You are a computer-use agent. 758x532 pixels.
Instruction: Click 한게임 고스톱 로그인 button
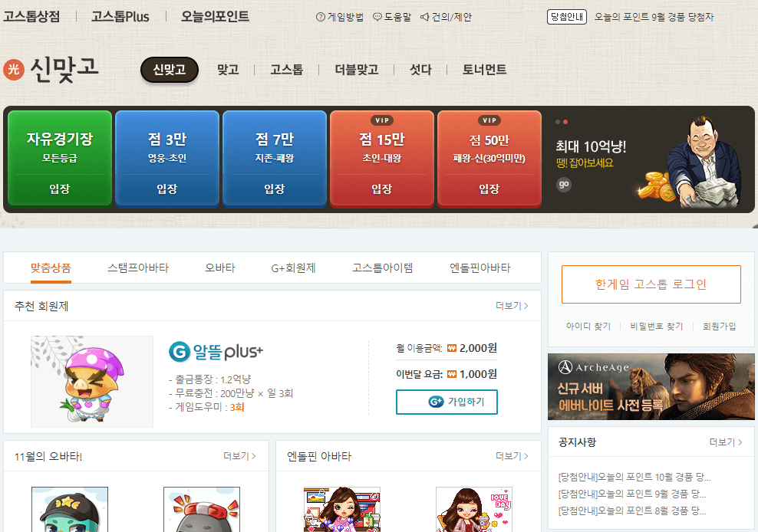pyautogui.click(x=651, y=284)
